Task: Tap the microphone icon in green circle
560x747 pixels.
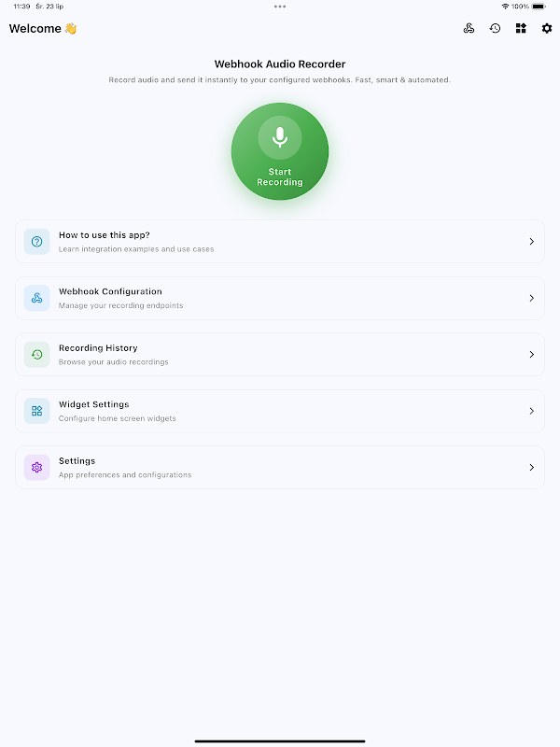Action: [280, 137]
